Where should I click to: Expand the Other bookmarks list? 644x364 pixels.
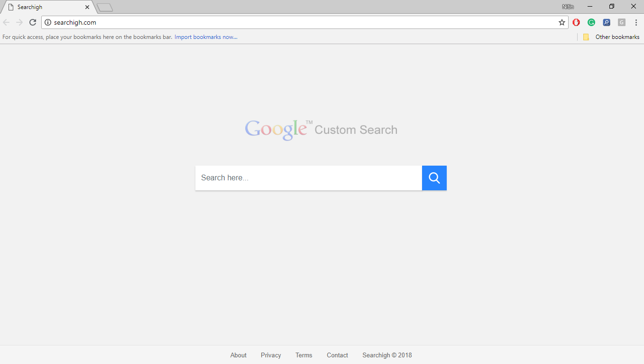(x=618, y=37)
